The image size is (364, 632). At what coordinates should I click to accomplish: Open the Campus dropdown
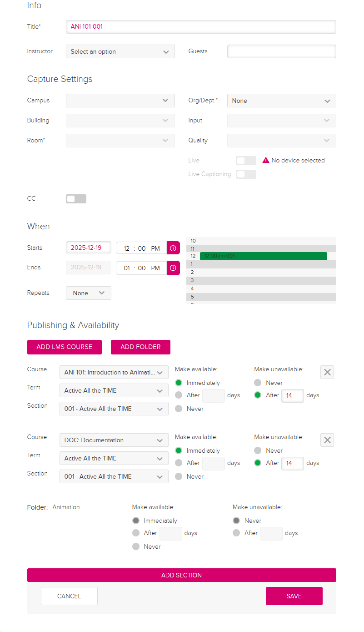click(x=120, y=101)
